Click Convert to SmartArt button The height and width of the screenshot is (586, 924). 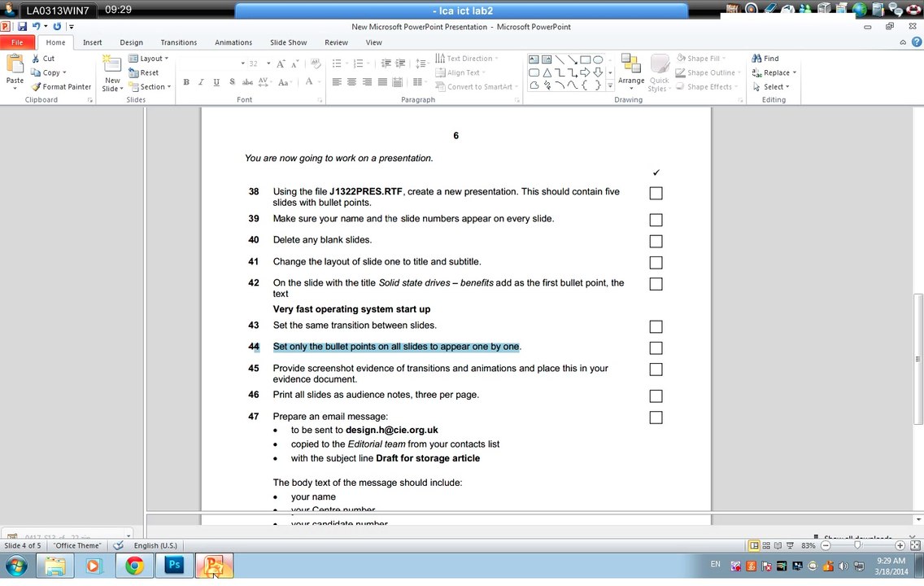pyautogui.click(x=477, y=86)
